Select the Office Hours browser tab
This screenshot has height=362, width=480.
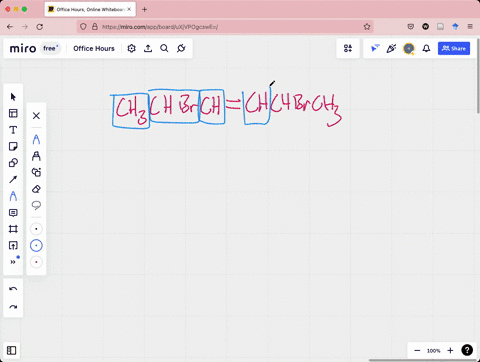pos(90,9)
